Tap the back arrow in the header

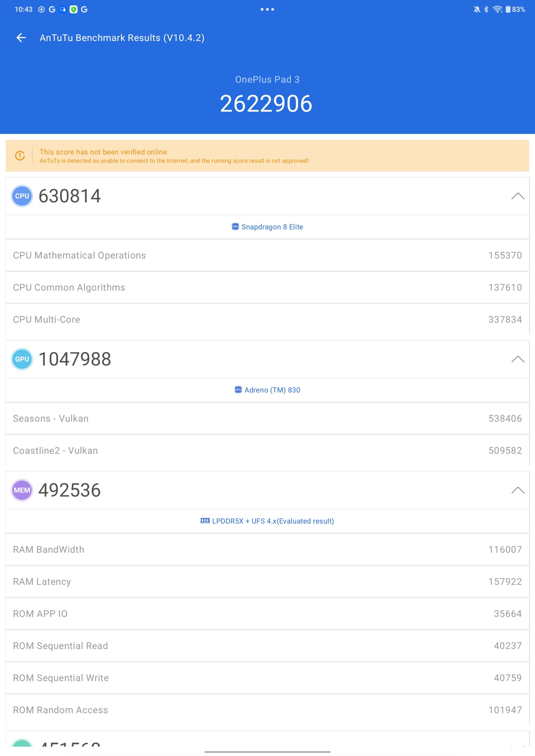21,38
